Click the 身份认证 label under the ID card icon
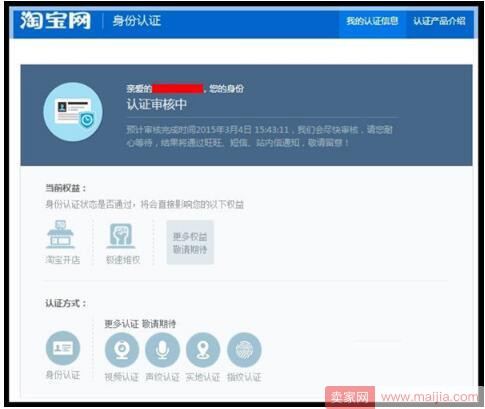The width and height of the screenshot is (485, 409). coord(63,375)
